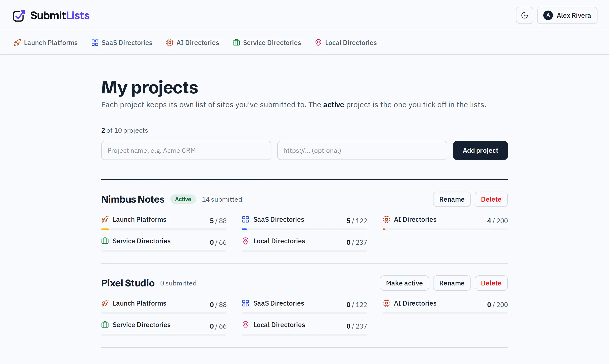Click the chip icon beside AI Directories in the nav
Viewport: 609px width, 364px height.
[170, 43]
